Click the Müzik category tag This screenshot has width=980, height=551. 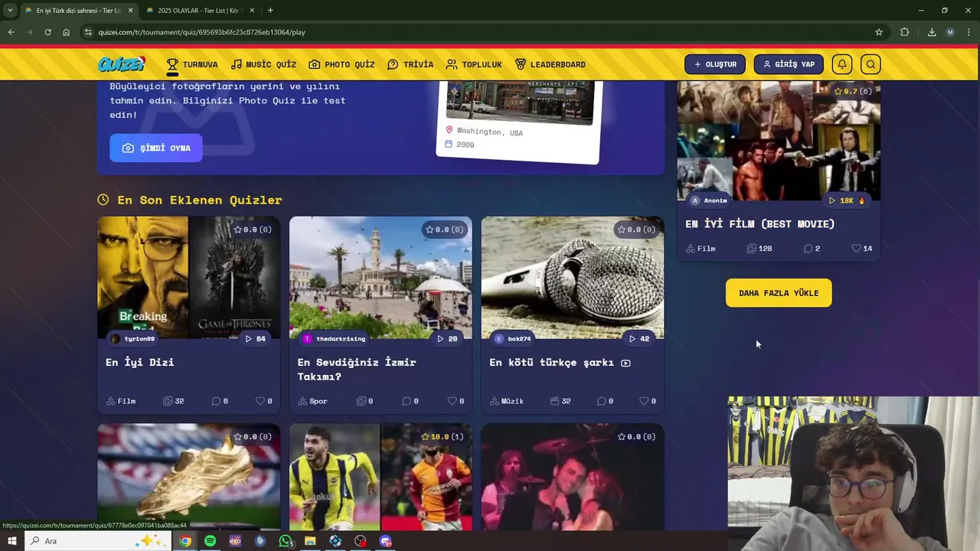coord(507,401)
